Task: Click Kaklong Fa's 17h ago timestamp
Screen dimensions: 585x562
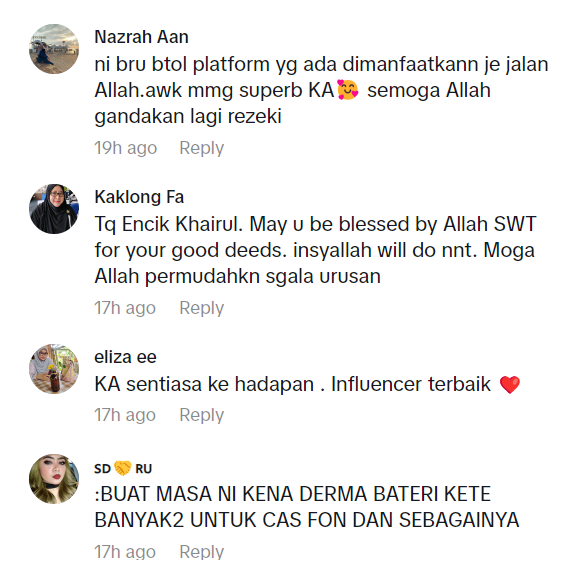Action: pyautogui.click(x=125, y=308)
